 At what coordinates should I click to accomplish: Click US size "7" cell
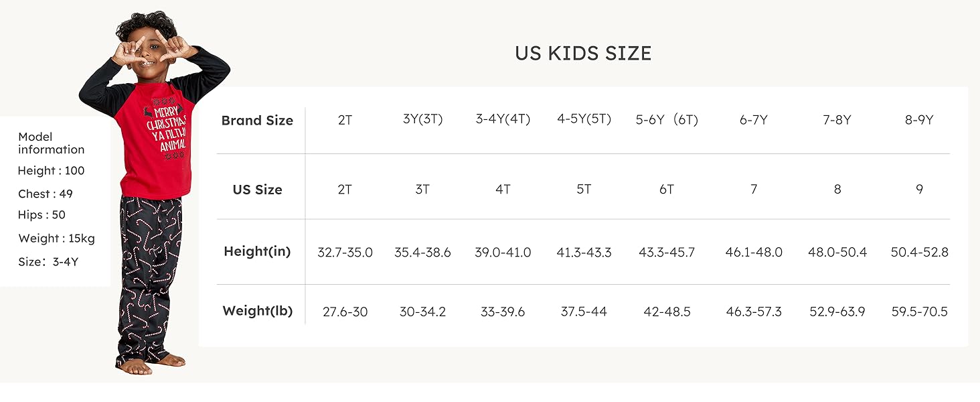point(754,190)
